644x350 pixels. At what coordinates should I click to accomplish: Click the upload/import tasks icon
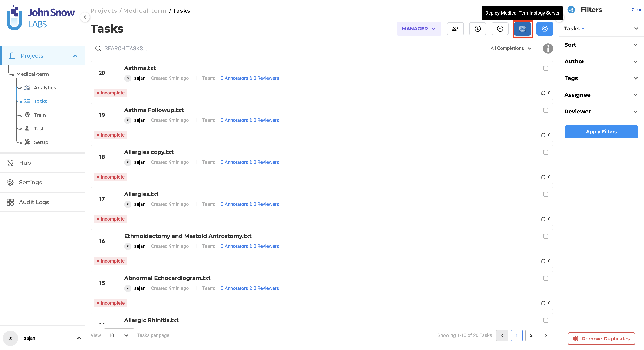500,29
